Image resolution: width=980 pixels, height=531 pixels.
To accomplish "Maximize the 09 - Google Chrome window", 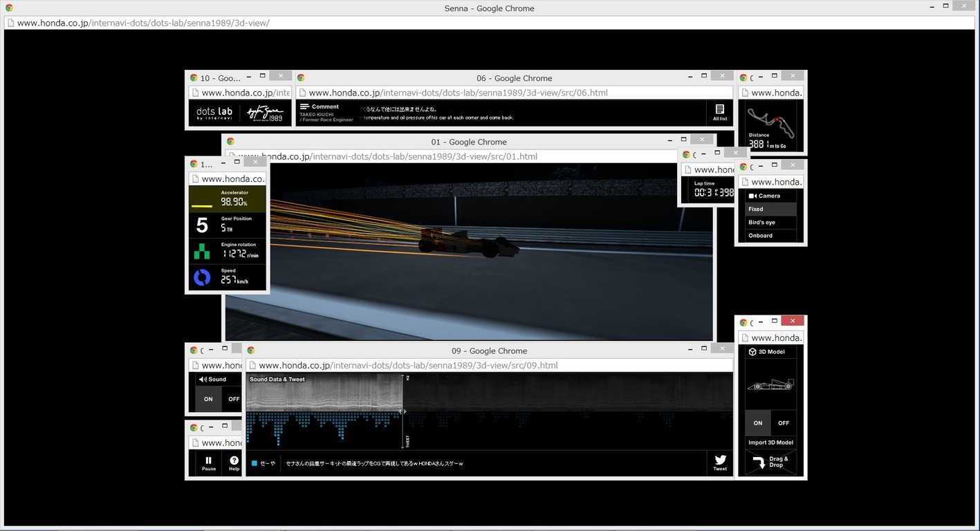I will [704, 348].
